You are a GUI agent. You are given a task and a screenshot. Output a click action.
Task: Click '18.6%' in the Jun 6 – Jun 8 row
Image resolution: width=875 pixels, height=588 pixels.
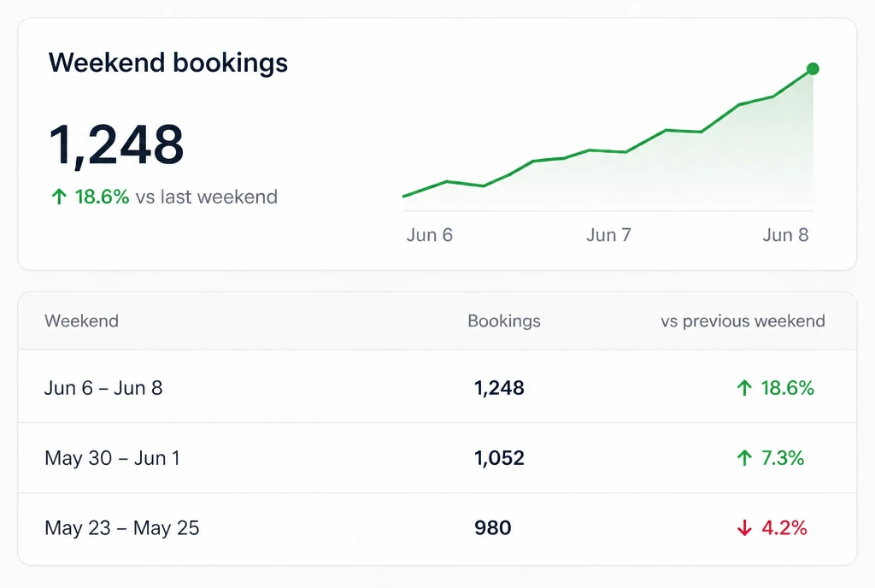pyautogui.click(x=787, y=388)
